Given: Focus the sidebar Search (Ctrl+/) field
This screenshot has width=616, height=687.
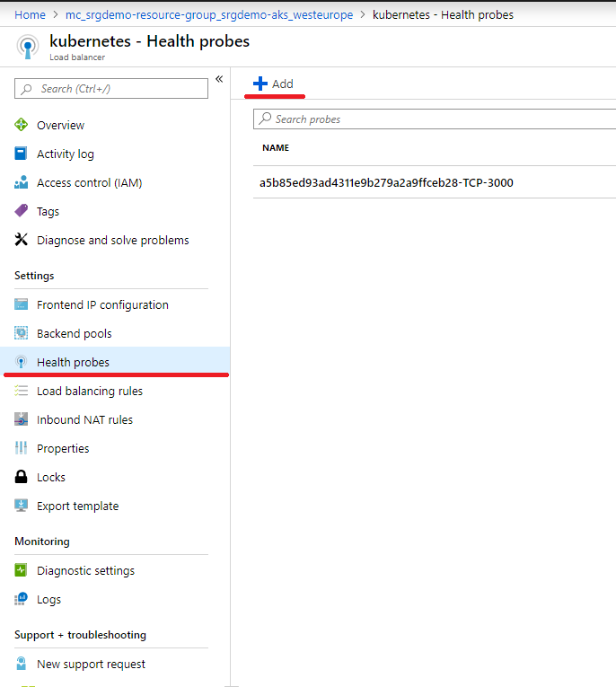Looking at the screenshot, I should point(111,89).
